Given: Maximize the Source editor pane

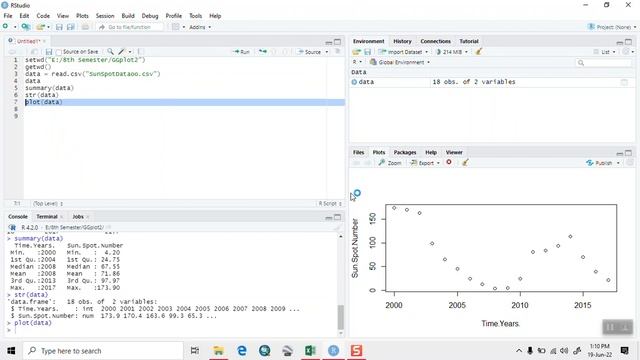Looking at the screenshot, I should tap(338, 42).
